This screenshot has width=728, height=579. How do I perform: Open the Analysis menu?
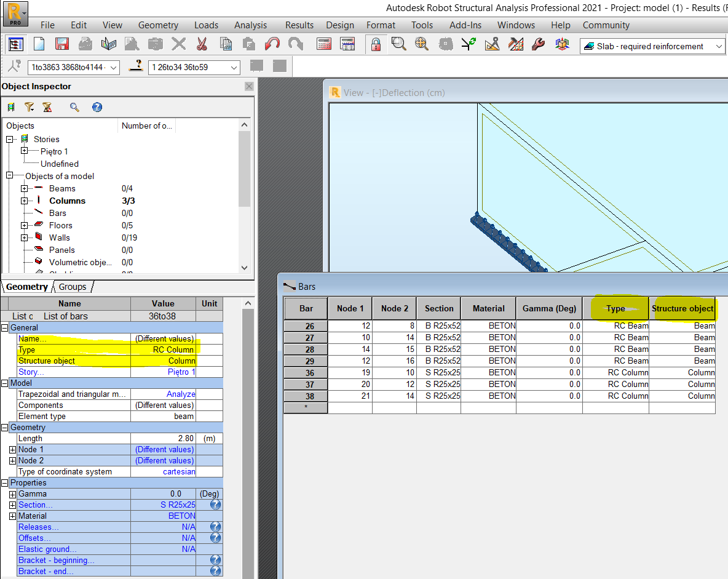coord(250,25)
